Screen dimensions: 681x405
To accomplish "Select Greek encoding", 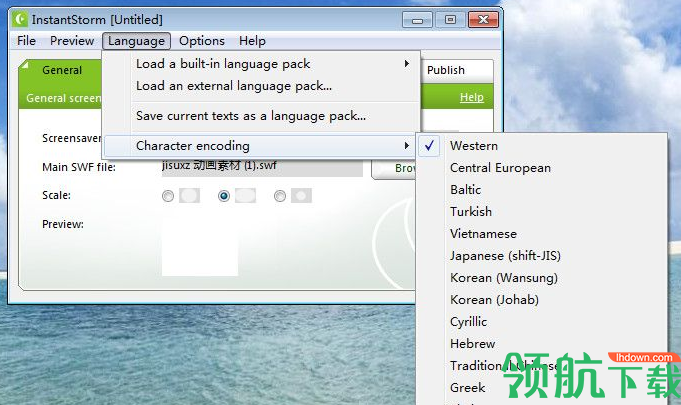I will tap(541, 388).
